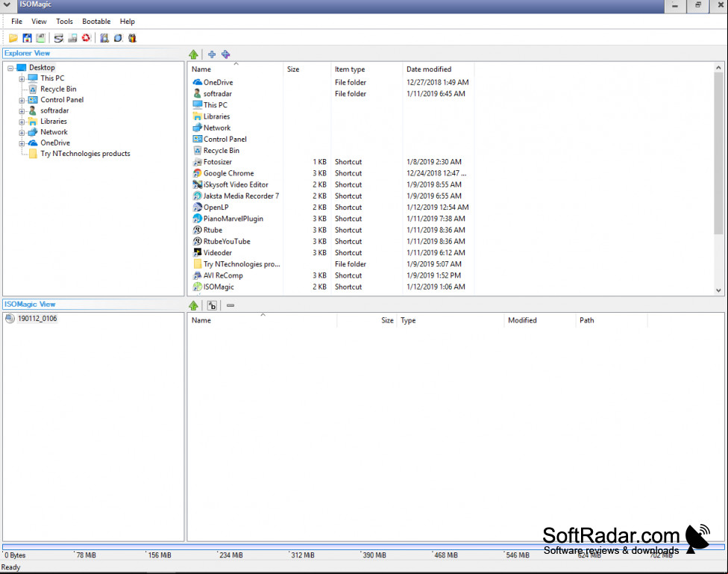Click the yellow open-folder toolbar icon
728x574 pixels.
(13, 38)
